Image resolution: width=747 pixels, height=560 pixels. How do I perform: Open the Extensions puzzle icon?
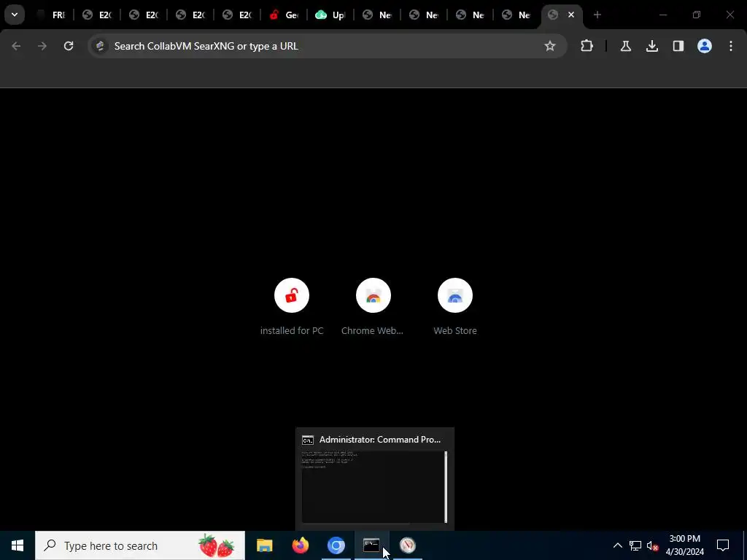[587, 46]
